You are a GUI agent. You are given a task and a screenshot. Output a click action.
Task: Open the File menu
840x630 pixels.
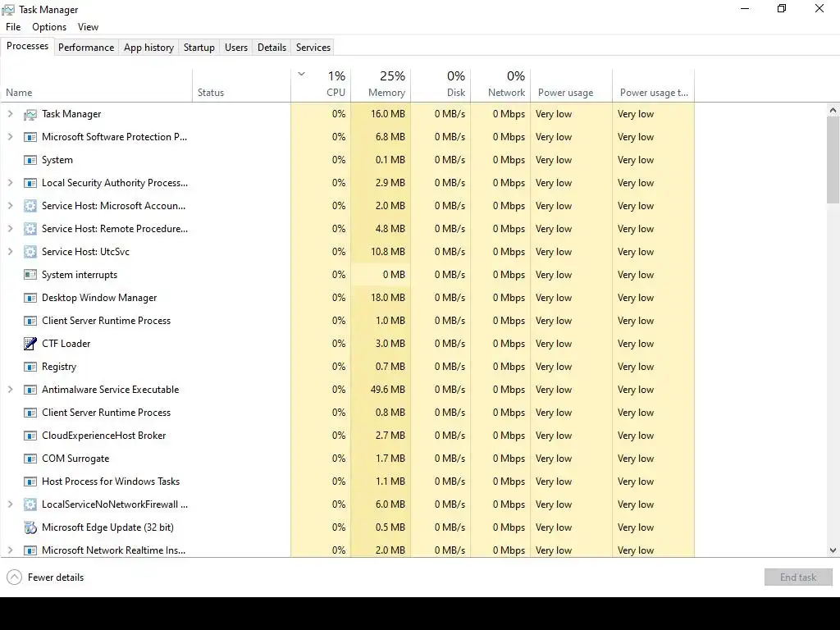[13, 27]
